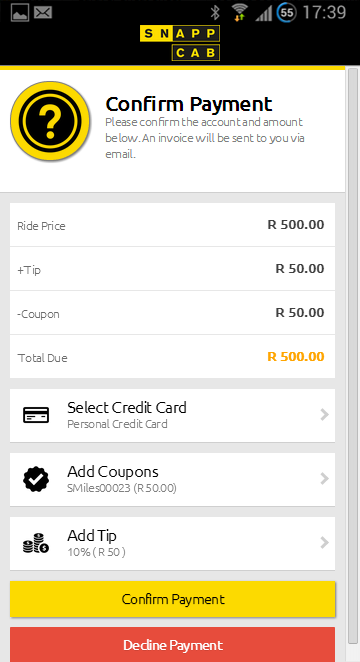Tap the Wi-Fi signal status icon
360x662 pixels.
click(x=240, y=12)
